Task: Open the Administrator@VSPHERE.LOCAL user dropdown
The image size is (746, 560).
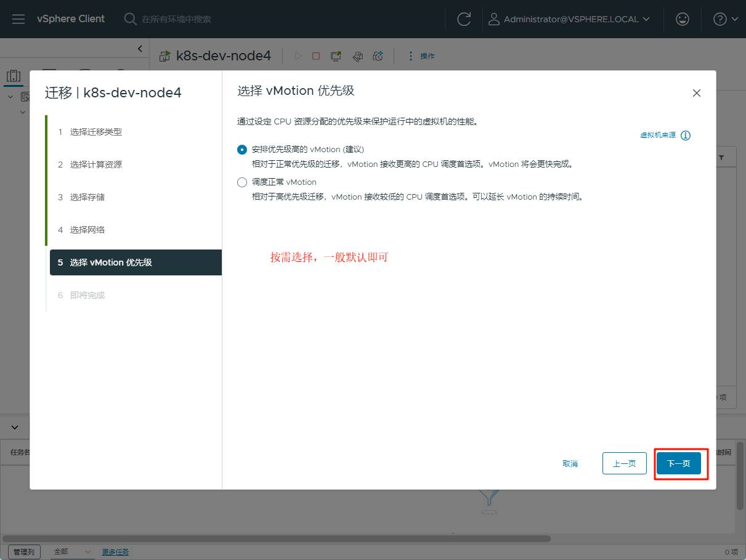Action: tap(569, 19)
